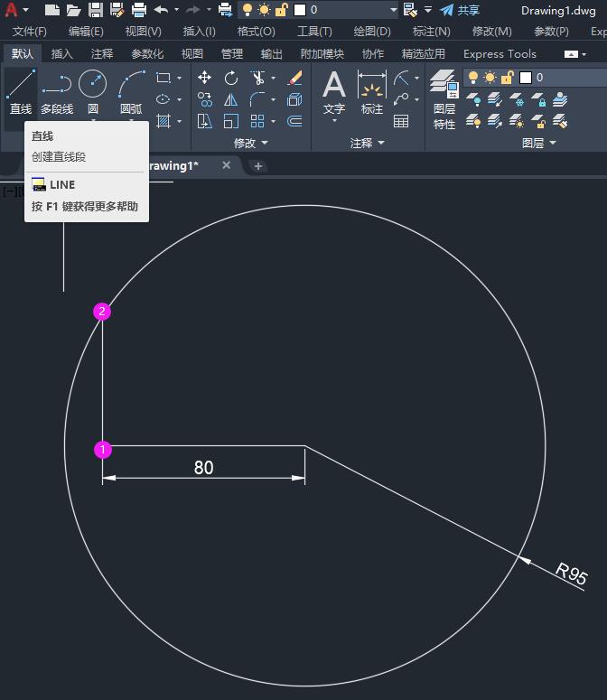
Task: Switch to the Express Tools ribbon tab
Action: pos(500,54)
